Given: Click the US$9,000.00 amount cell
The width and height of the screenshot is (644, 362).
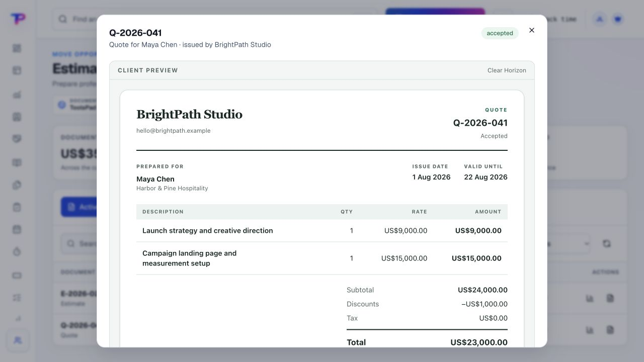Looking at the screenshot, I should 478,231.
